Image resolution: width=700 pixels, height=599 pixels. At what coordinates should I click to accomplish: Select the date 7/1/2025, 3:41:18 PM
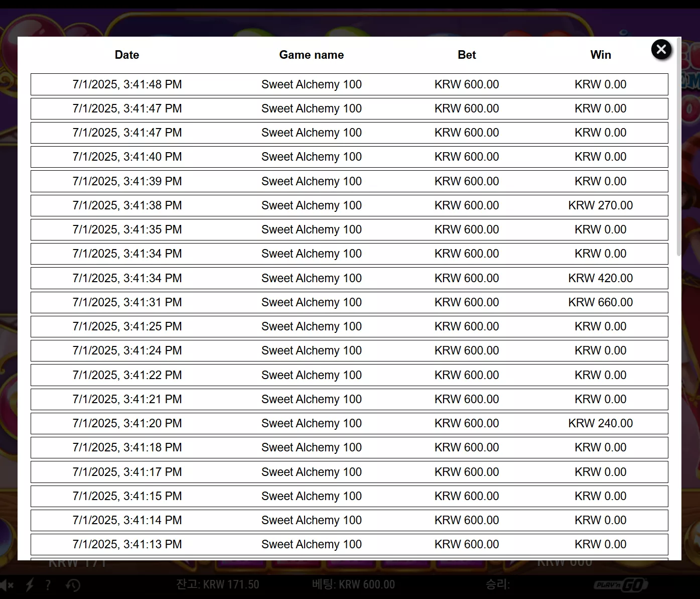pyautogui.click(x=127, y=447)
